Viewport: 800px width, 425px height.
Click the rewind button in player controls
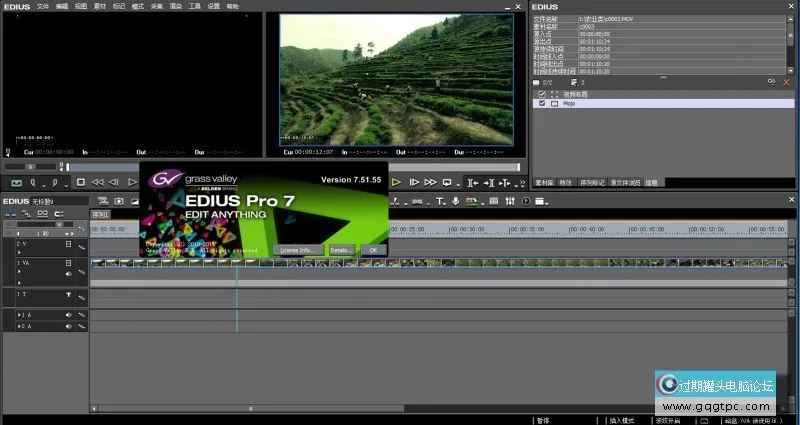coord(97,182)
